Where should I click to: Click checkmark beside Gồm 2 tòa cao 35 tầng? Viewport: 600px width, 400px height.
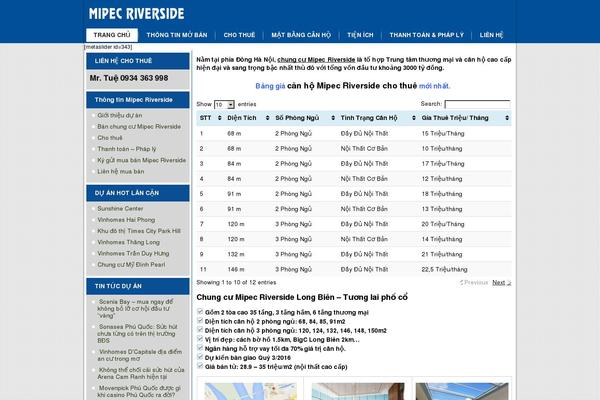(x=200, y=312)
